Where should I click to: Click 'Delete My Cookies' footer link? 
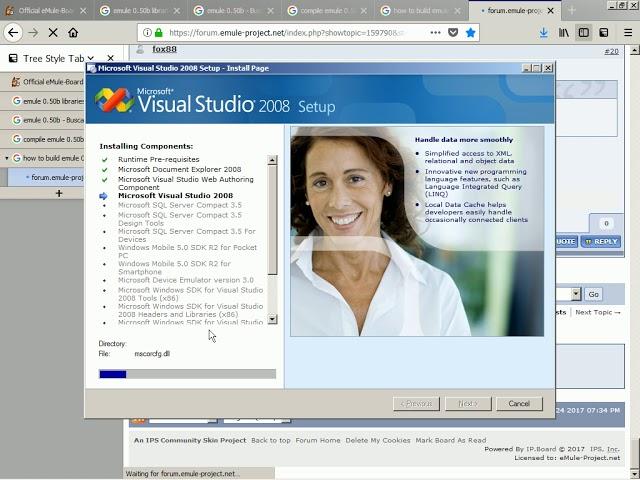click(378, 440)
